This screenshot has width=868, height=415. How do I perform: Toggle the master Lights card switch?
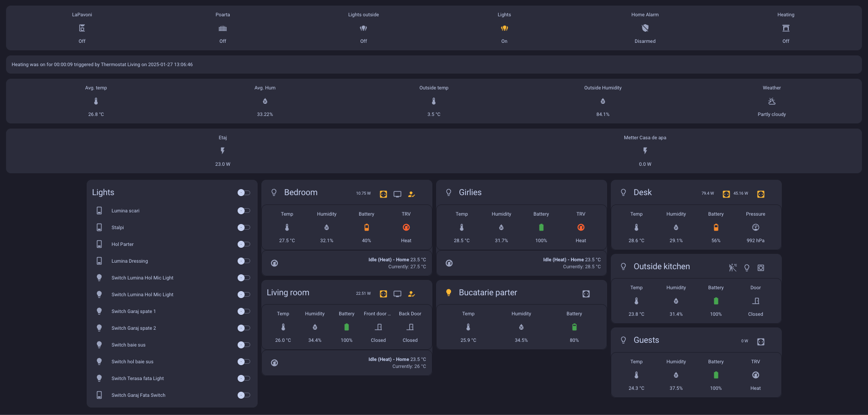tap(244, 193)
